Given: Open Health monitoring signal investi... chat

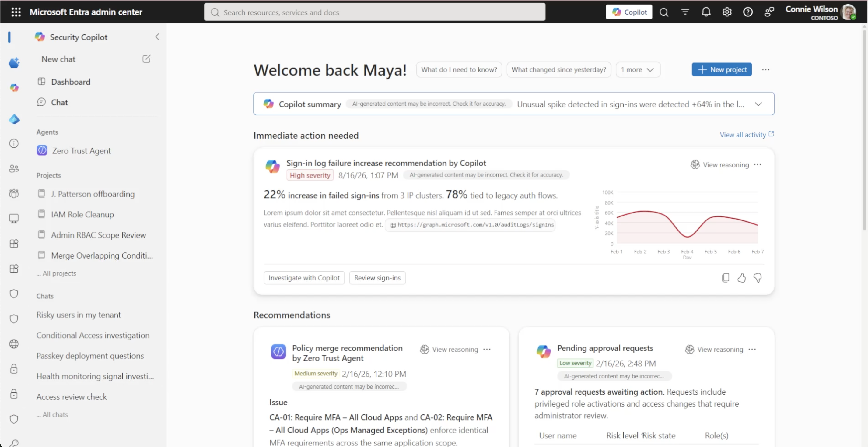Looking at the screenshot, I should click(x=95, y=376).
